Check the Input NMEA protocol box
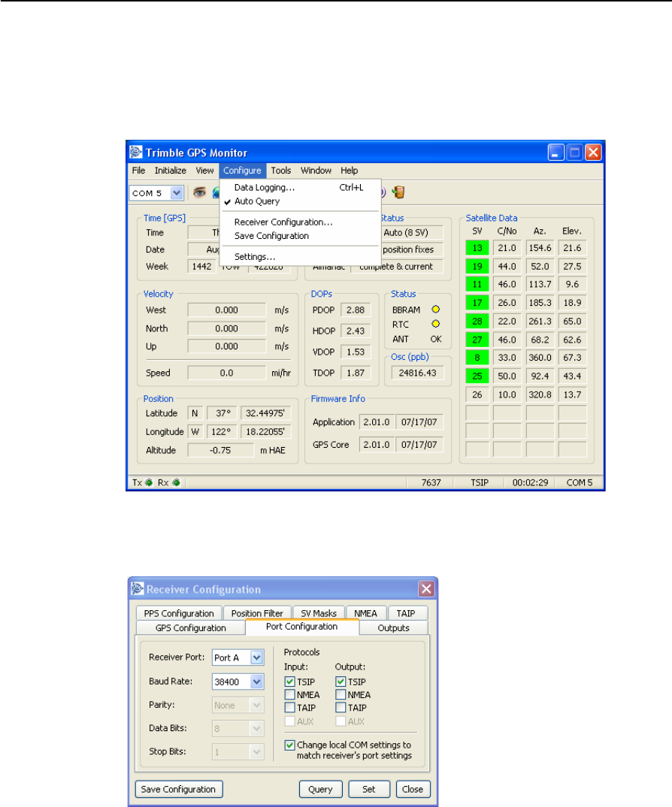Image resolution: width=672 pixels, height=807 pixels. coord(290,694)
